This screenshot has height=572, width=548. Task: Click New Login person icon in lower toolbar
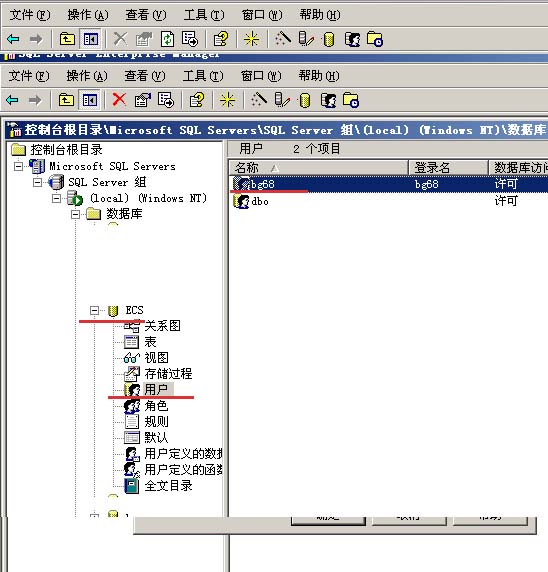[x=328, y=100]
